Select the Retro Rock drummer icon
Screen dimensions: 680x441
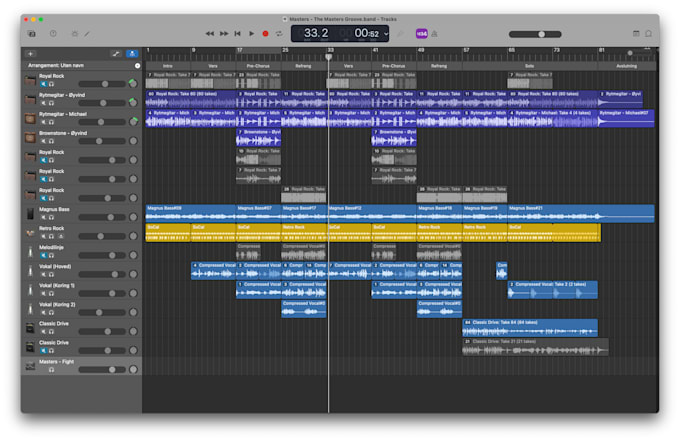click(30, 233)
